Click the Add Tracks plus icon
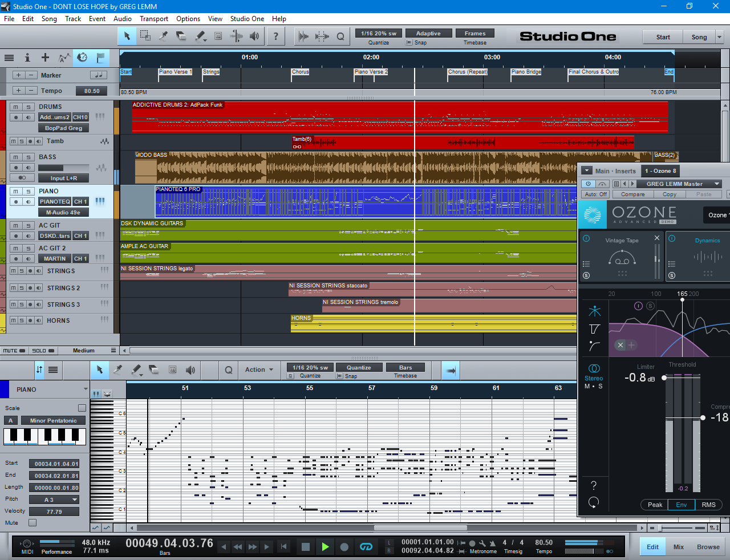Screen dimensions: 730x560 (x=45, y=58)
